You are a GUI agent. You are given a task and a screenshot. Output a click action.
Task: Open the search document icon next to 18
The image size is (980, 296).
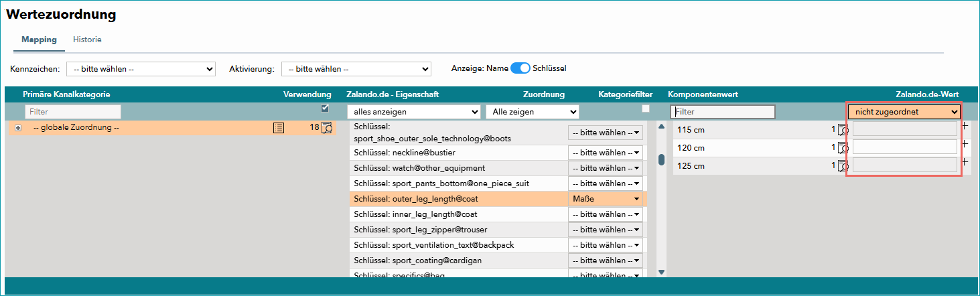(x=327, y=128)
